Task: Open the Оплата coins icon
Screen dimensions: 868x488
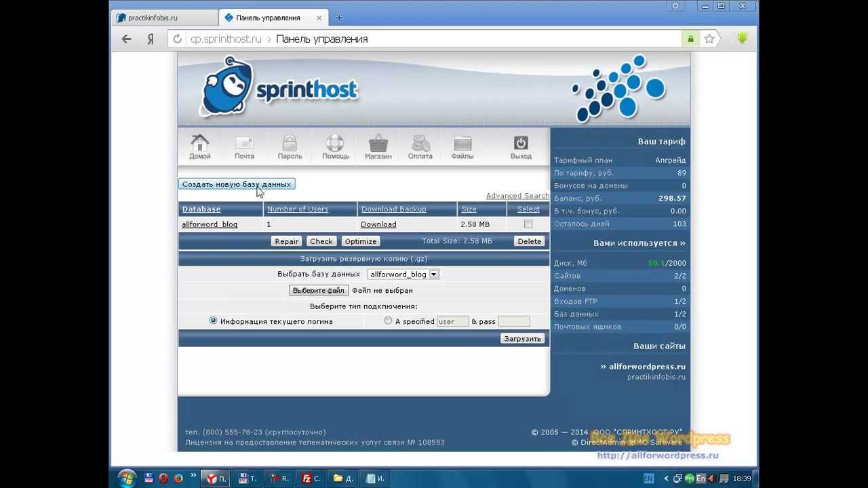Action: tap(420, 146)
